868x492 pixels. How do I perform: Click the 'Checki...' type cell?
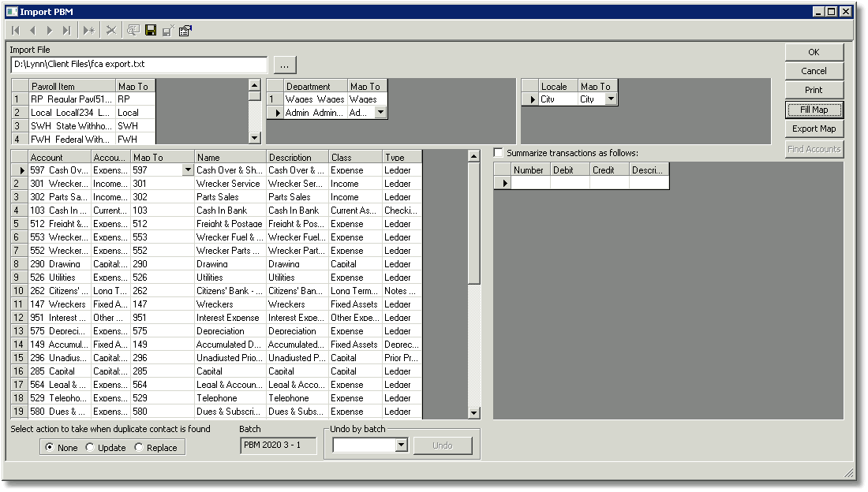[x=402, y=211]
